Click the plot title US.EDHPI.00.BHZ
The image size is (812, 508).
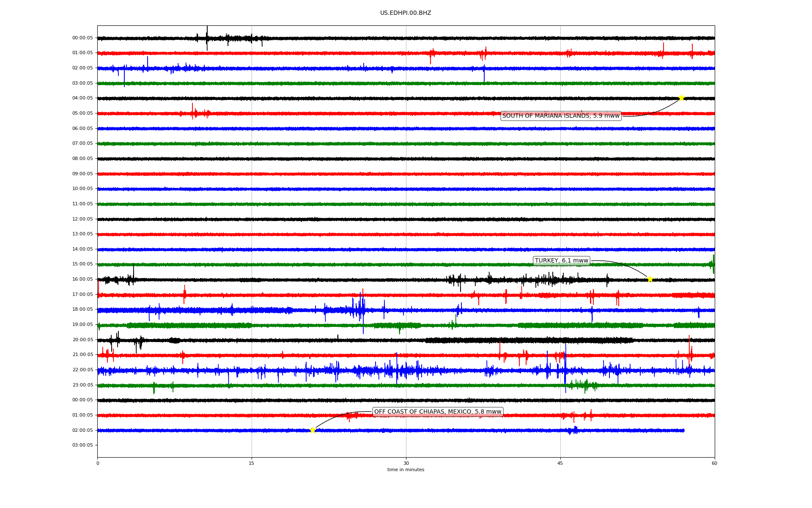pos(406,13)
